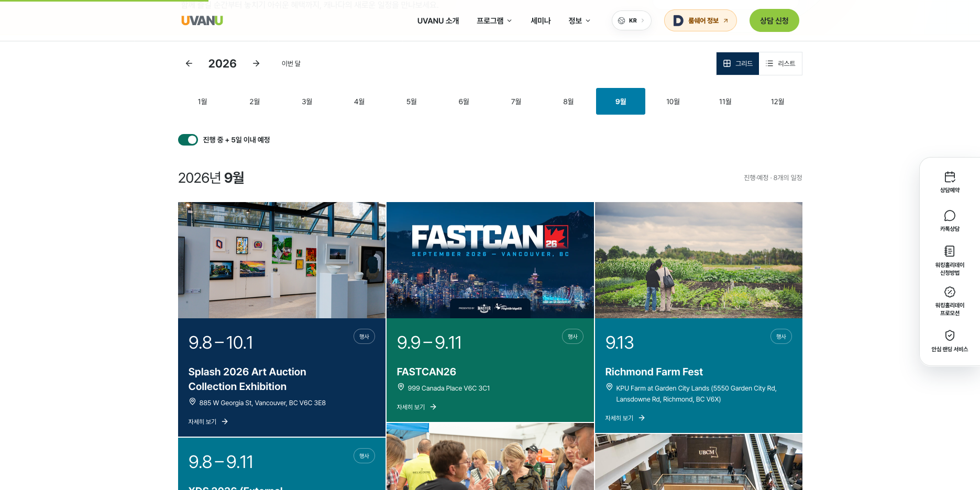Select the 10월 month tab
Viewport: 980px width, 490px height.
673,102
